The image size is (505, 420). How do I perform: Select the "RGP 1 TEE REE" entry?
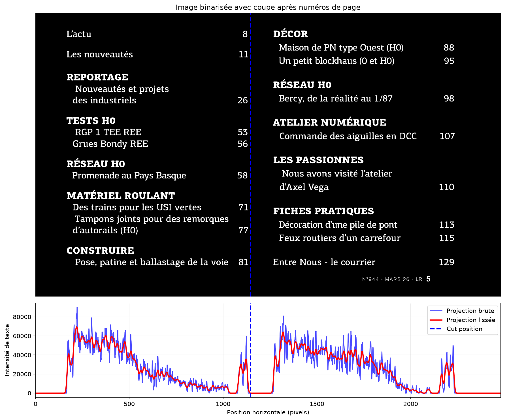point(108,132)
